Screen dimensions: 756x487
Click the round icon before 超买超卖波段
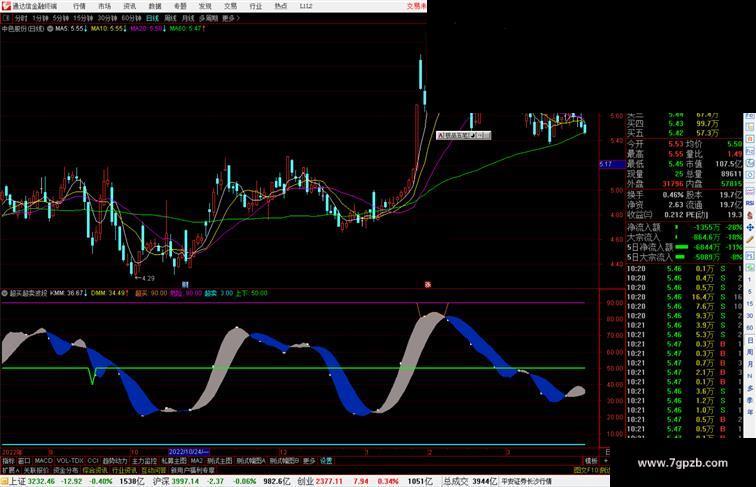[x=5, y=293]
